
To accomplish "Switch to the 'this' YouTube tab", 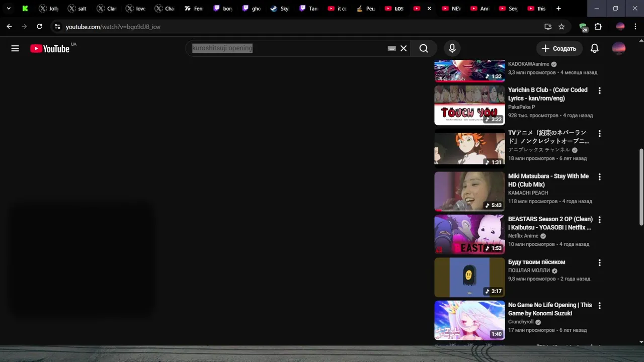I will click(536, 9).
